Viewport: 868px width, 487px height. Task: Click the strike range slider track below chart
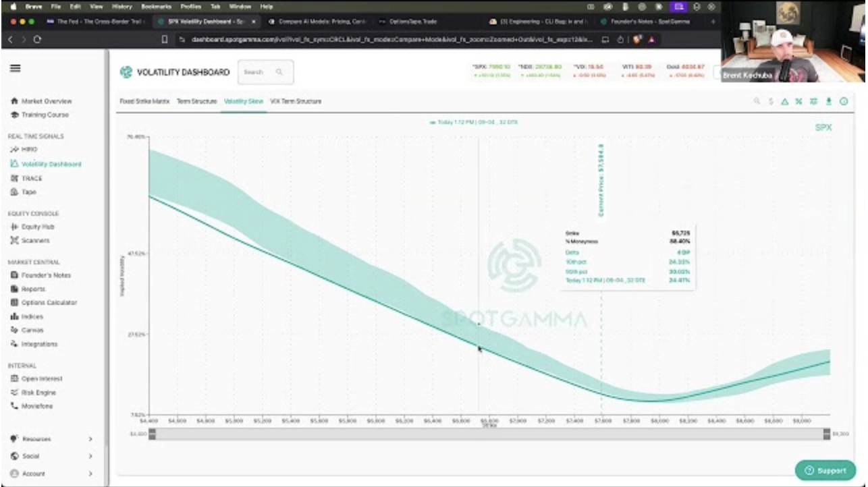[489, 434]
